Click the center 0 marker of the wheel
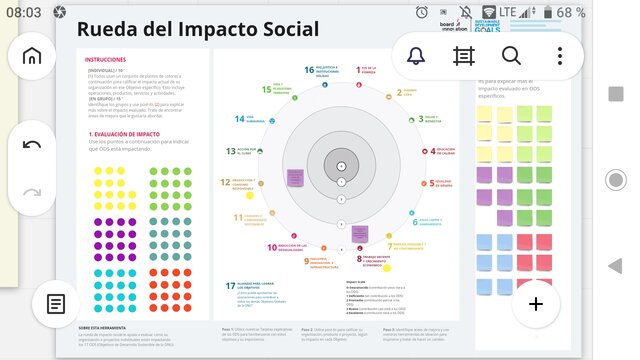Viewport: 640px width, 360px height. click(x=341, y=166)
